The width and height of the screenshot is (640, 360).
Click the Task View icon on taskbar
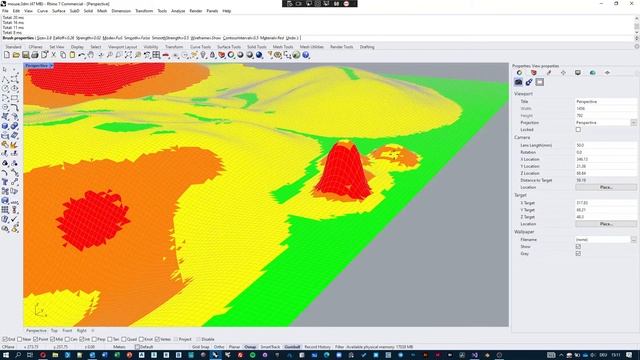[30, 355]
